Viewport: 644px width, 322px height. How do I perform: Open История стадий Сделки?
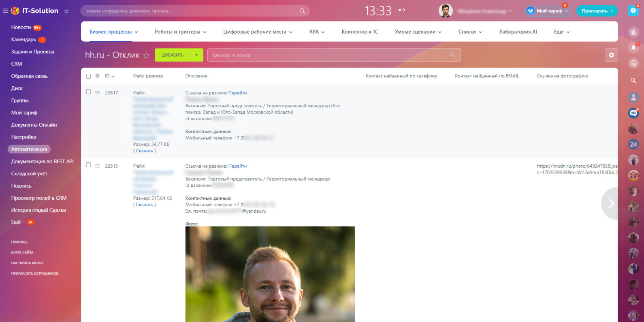click(x=38, y=210)
